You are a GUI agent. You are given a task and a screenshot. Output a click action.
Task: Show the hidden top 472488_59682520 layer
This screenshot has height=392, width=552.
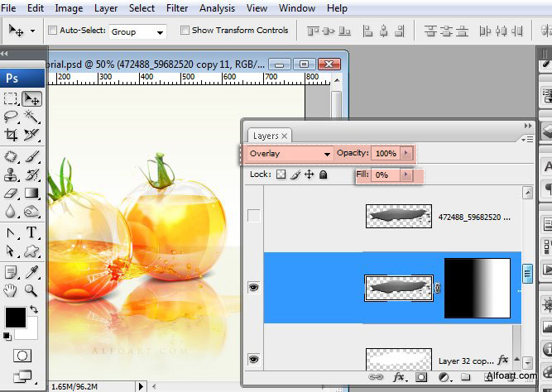click(x=254, y=216)
